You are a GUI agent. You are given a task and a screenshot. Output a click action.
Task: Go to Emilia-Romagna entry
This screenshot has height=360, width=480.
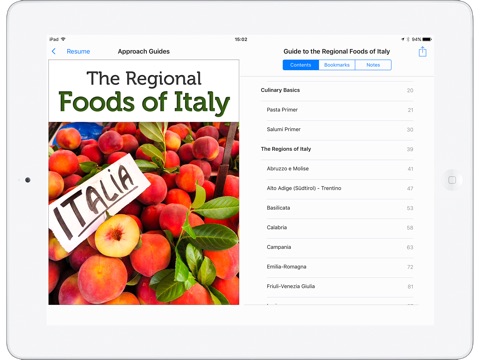click(340, 267)
